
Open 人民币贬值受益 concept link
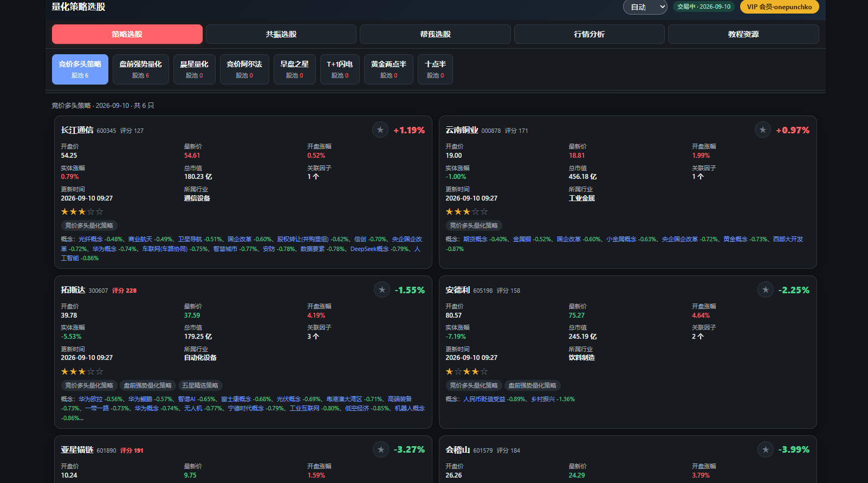(x=484, y=399)
